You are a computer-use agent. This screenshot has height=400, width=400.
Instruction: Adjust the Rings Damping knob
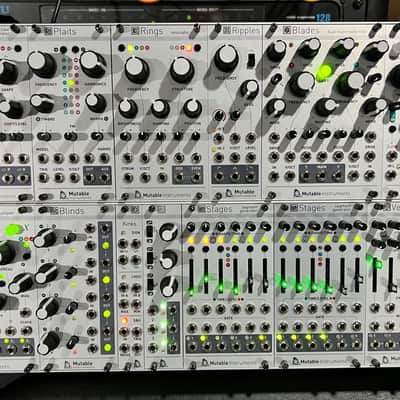[x=160, y=108]
